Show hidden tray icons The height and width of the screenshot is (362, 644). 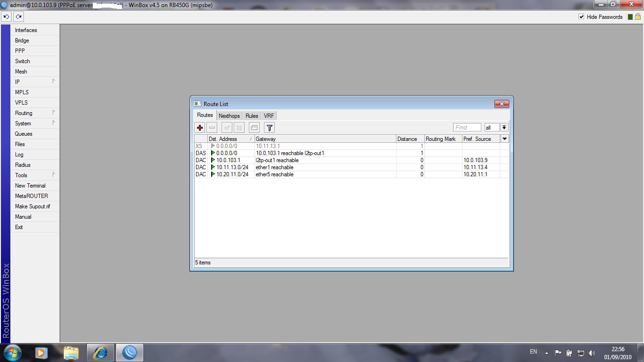546,353
